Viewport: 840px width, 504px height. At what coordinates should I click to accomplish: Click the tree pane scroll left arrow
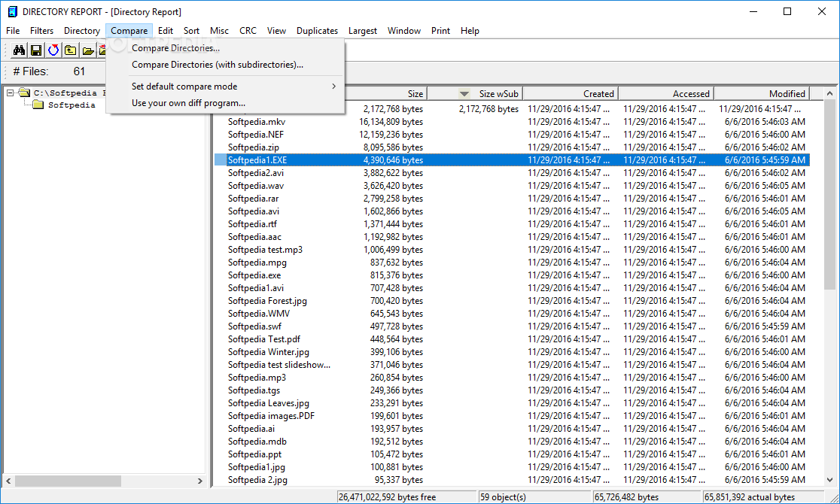(8, 481)
